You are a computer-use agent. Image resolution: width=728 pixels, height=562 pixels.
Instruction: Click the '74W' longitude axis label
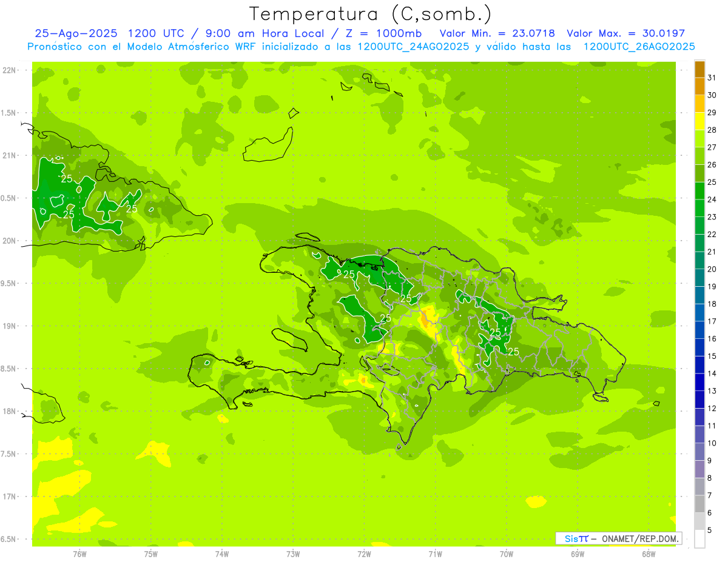222,554
